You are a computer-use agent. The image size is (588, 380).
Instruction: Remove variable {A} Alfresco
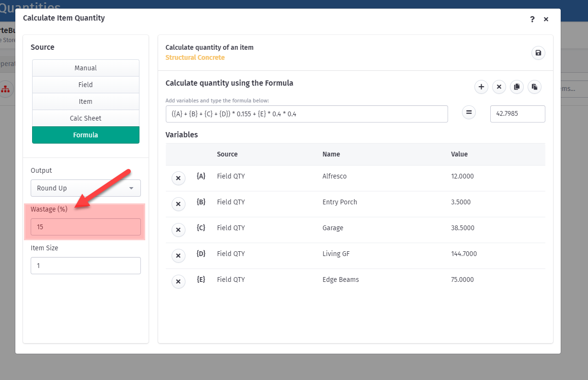[178, 179]
